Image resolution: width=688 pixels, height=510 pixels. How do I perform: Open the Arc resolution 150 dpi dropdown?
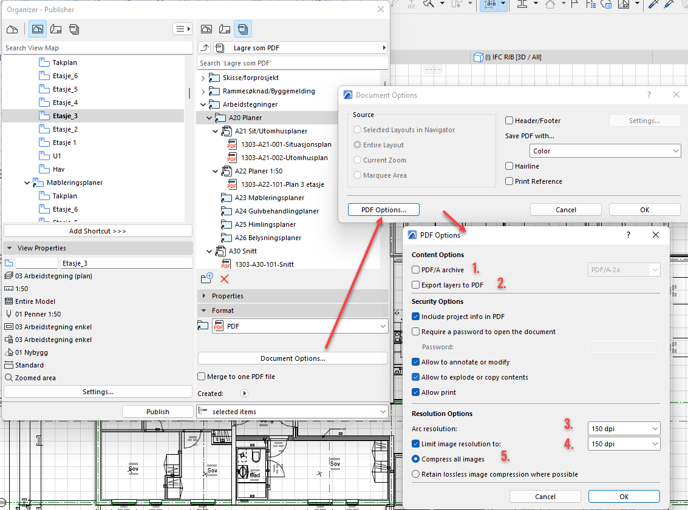pos(624,428)
